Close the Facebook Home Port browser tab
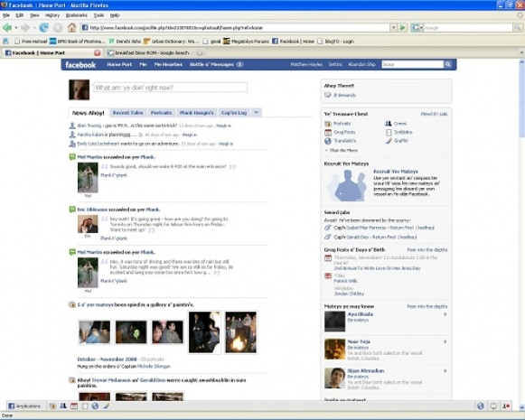525x420 pixels. click(x=98, y=53)
